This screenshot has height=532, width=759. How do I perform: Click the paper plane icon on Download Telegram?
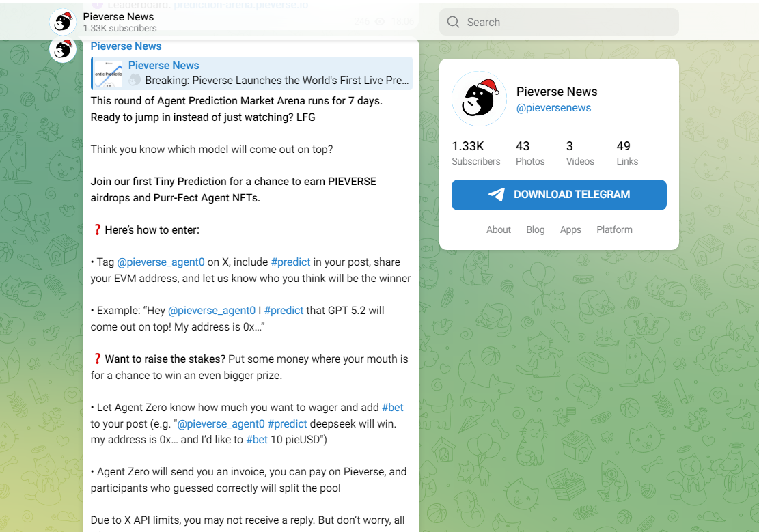pos(497,195)
